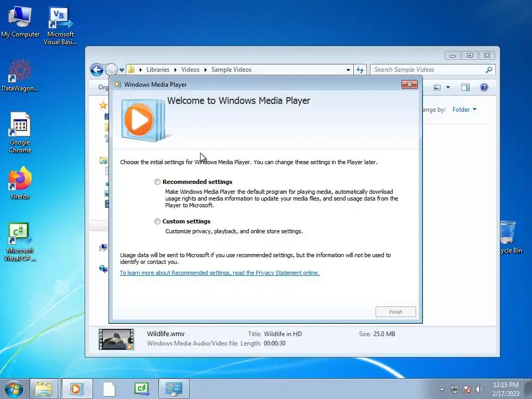Click the Videos breadcrumb in address bar
532x399 pixels.
pyautogui.click(x=190, y=70)
